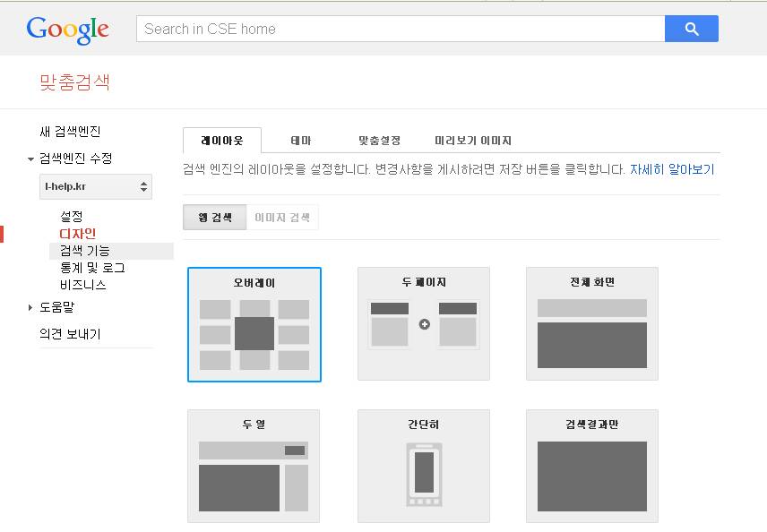The image size is (767, 532).
Task: Switch to 웹 검색 toggle
Action: tap(214, 218)
